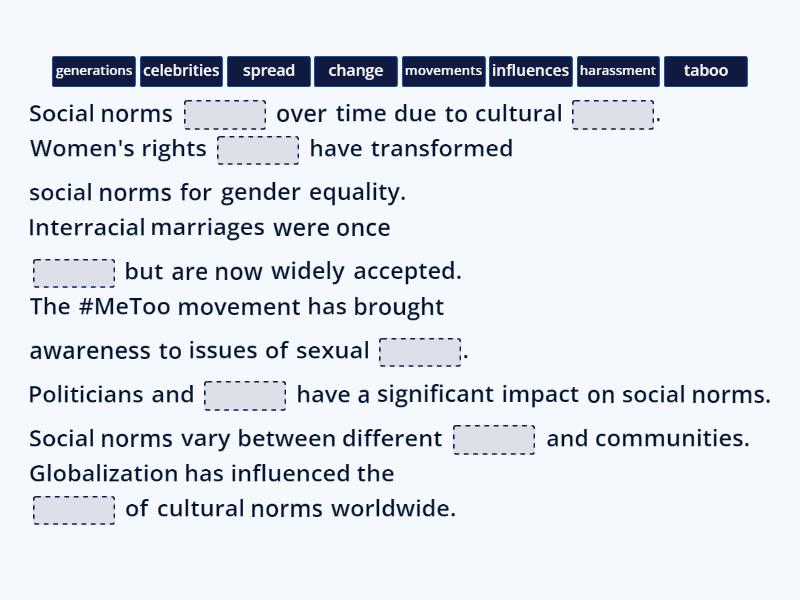Select the "generations" word tile
Image resolution: width=800 pixels, height=600 pixels.
94,71
